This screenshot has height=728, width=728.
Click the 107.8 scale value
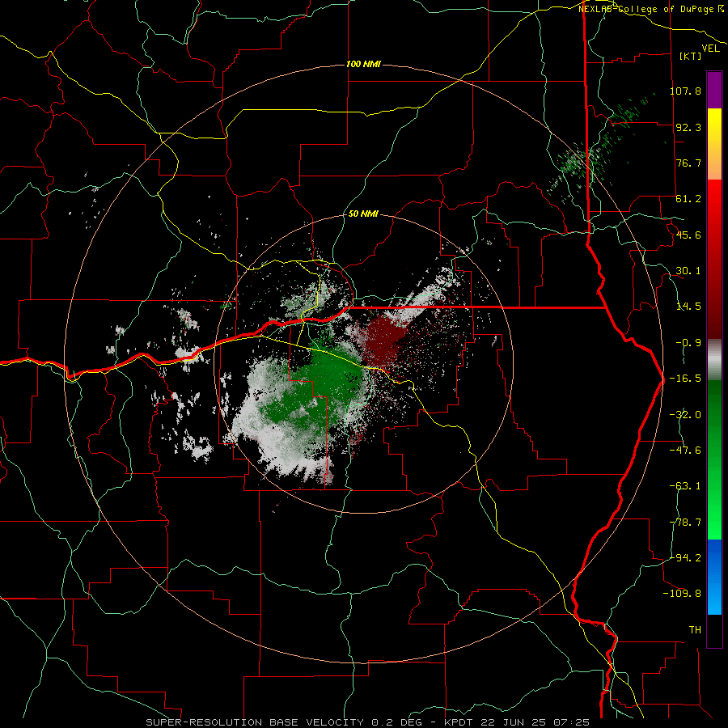(685, 91)
